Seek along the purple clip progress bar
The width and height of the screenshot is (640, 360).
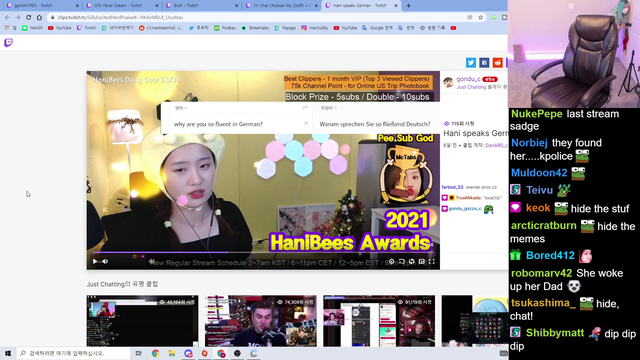pyautogui.click(x=263, y=253)
